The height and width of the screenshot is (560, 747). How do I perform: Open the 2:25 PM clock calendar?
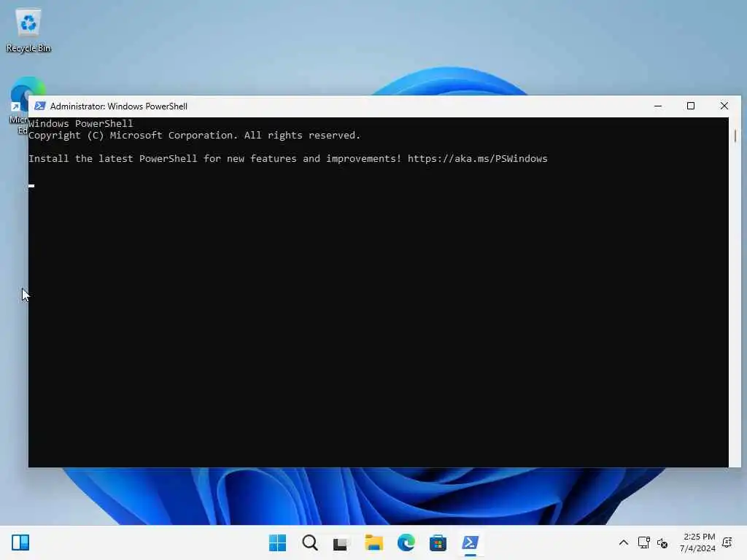click(697, 542)
